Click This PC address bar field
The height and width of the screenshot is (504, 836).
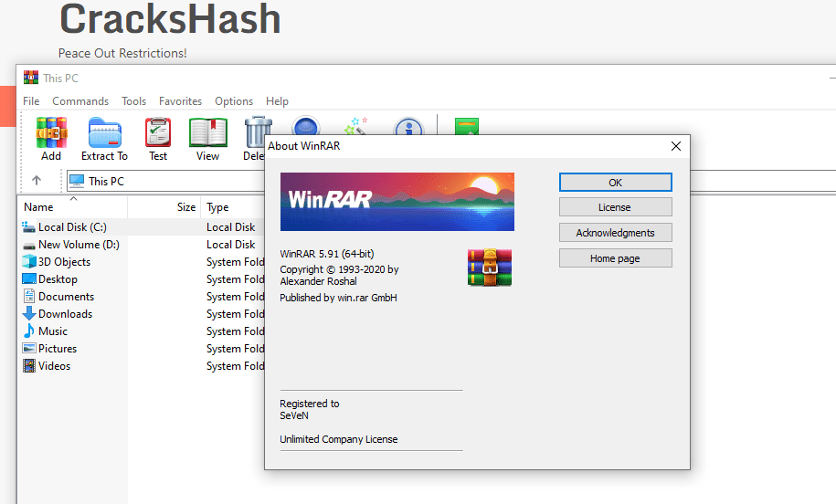click(165, 181)
